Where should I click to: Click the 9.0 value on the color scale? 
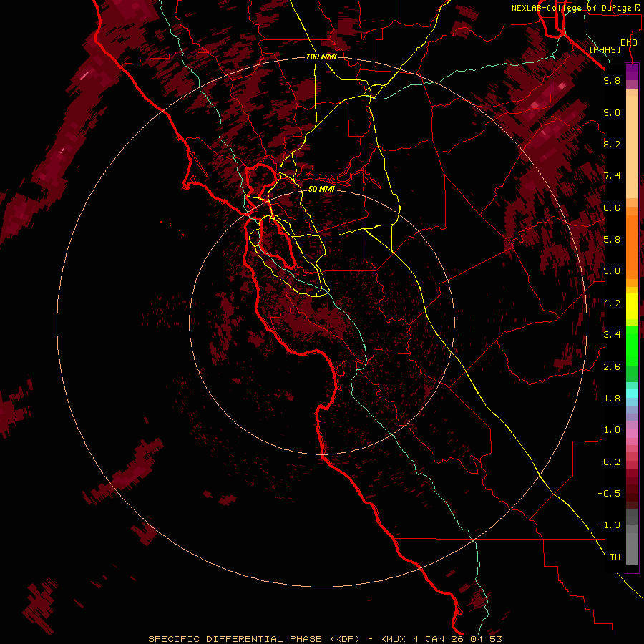point(612,112)
